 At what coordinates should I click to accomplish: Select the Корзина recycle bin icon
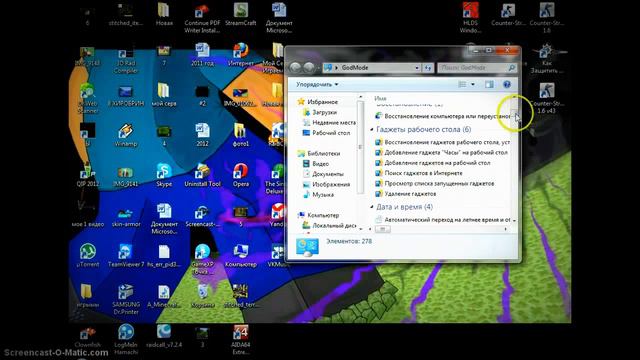(x=202, y=296)
